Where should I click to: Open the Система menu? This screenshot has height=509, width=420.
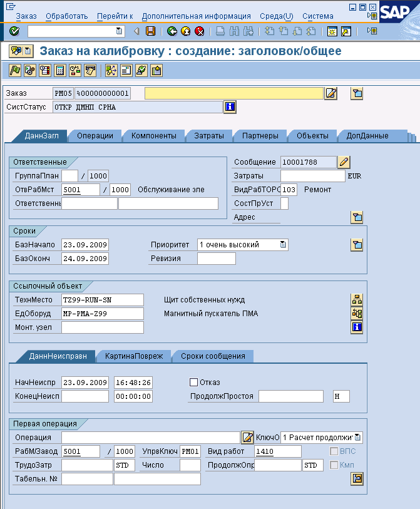click(x=318, y=16)
